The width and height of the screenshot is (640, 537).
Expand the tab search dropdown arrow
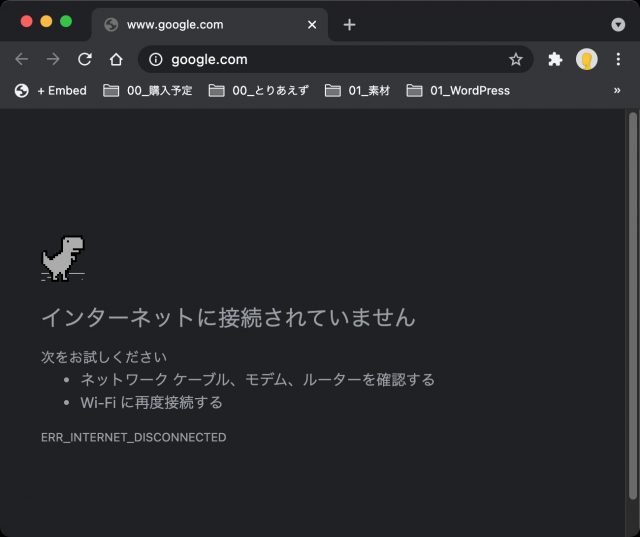[618, 24]
